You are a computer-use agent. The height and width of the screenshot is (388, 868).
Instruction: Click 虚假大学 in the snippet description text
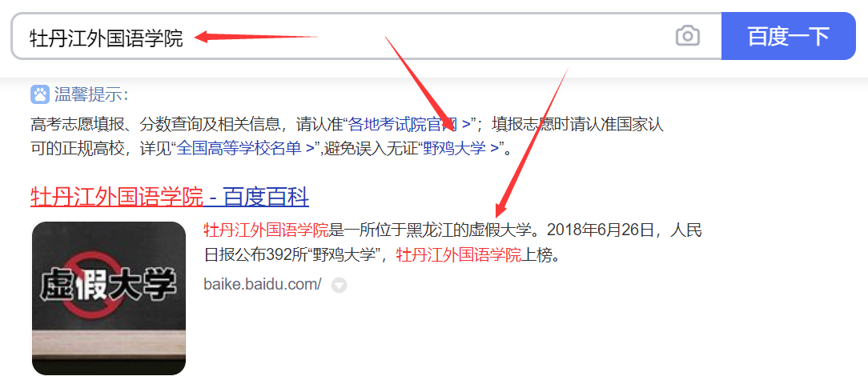[x=501, y=230]
